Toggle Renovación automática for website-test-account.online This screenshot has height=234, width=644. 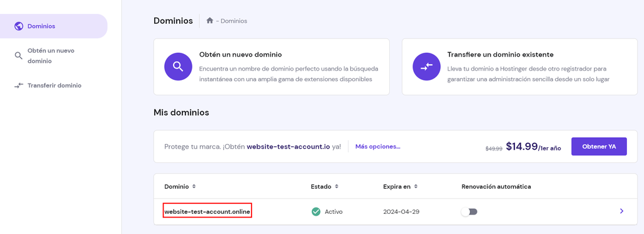(469, 212)
